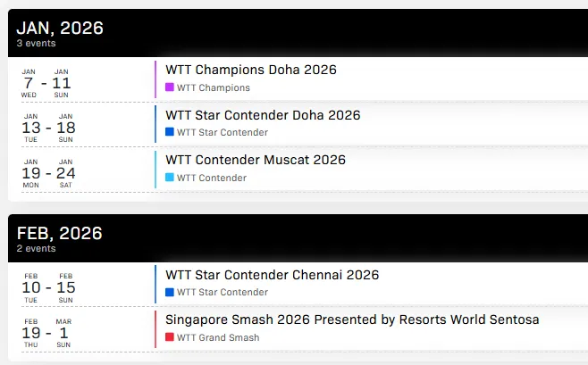This screenshot has width=588, height=365.
Task: Click the Jan 7 - 11 date range
Action: click(46, 82)
